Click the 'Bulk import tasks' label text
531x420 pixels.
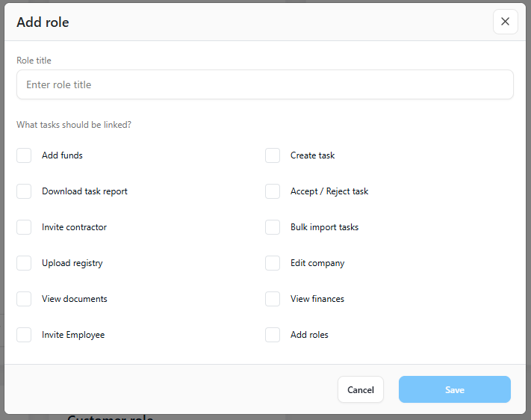point(324,227)
